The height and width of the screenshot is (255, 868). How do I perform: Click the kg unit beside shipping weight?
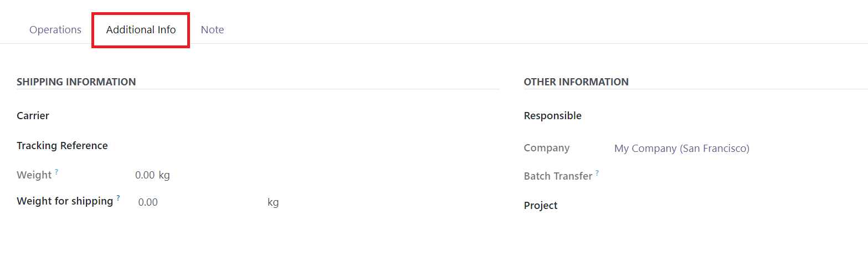[273, 202]
